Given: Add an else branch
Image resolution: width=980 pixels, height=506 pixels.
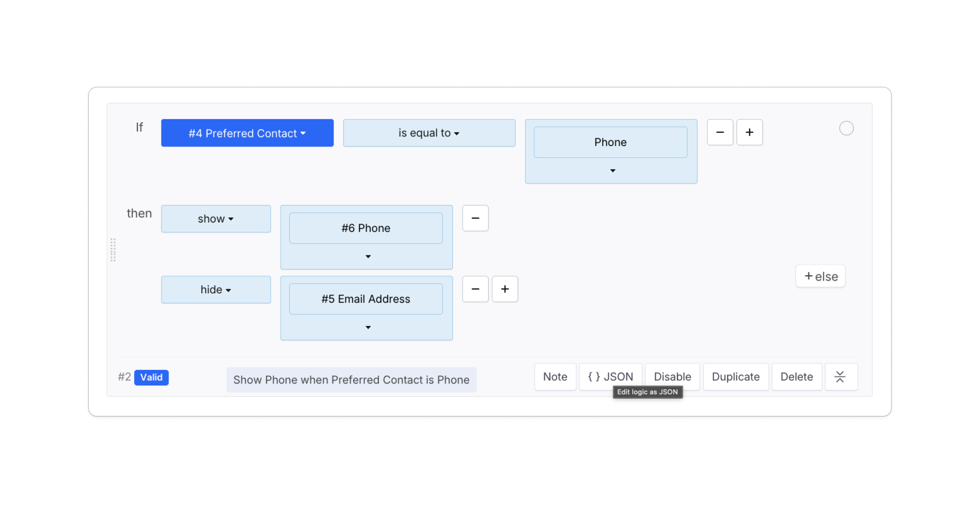Looking at the screenshot, I should tap(820, 277).
